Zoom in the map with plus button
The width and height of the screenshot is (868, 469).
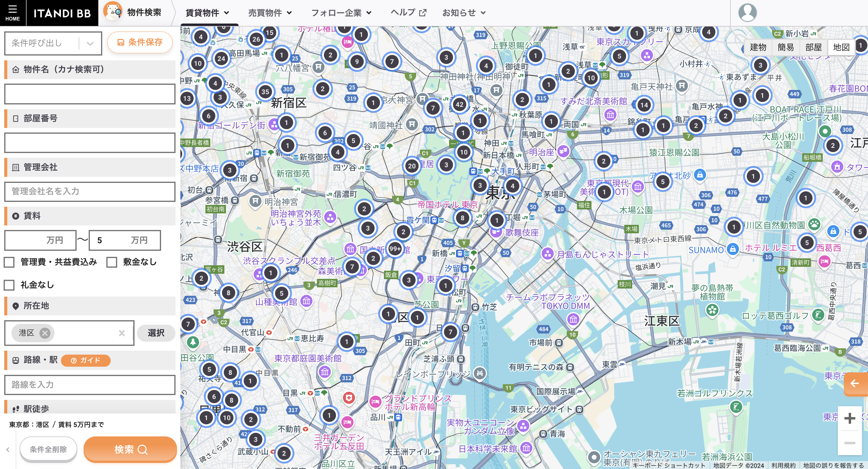(850, 418)
